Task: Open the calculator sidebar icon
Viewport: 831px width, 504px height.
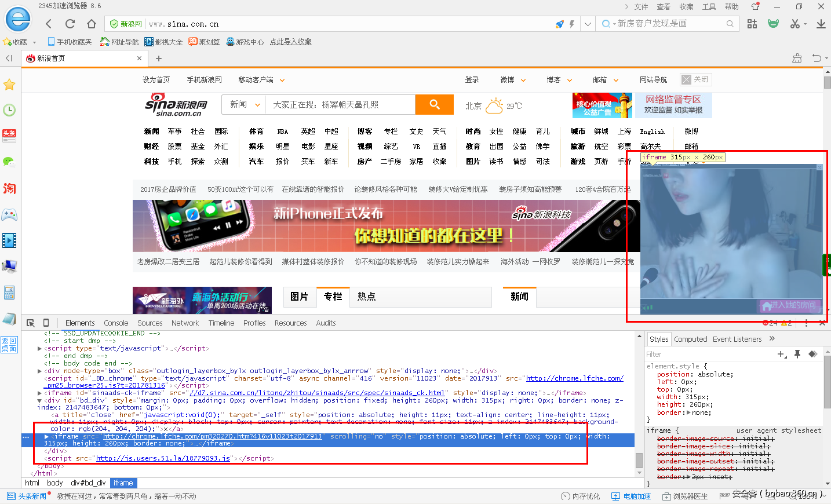Action: (9, 293)
